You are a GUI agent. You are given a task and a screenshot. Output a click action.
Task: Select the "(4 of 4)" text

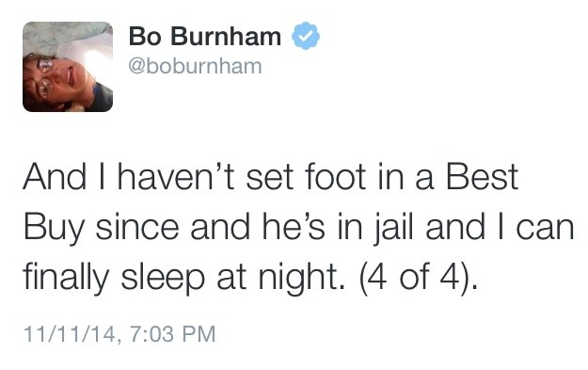[x=415, y=278]
